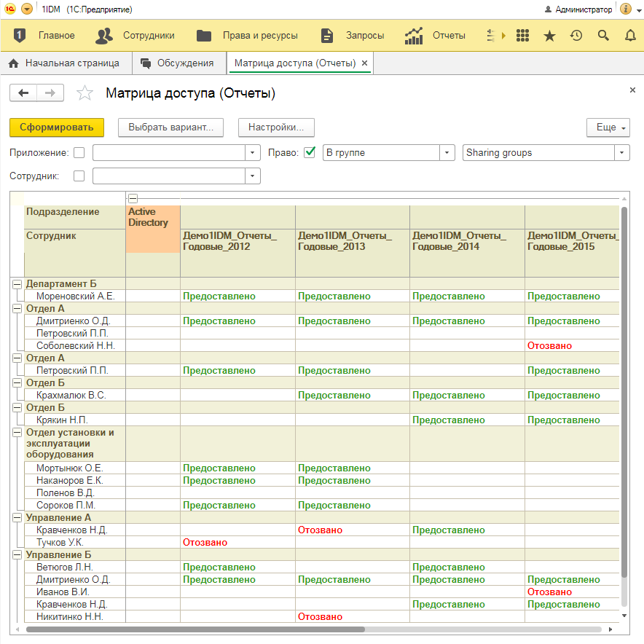Click the Search magnifier icon

click(603, 35)
